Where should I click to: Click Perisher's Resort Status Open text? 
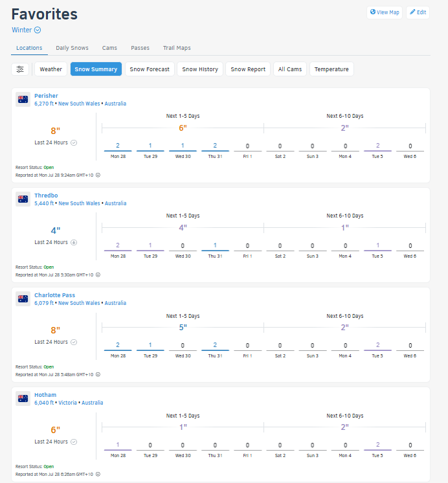49,167
